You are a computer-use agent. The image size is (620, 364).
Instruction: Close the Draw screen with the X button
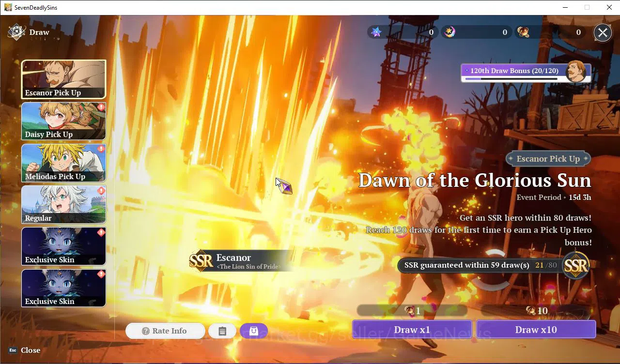coord(603,32)
